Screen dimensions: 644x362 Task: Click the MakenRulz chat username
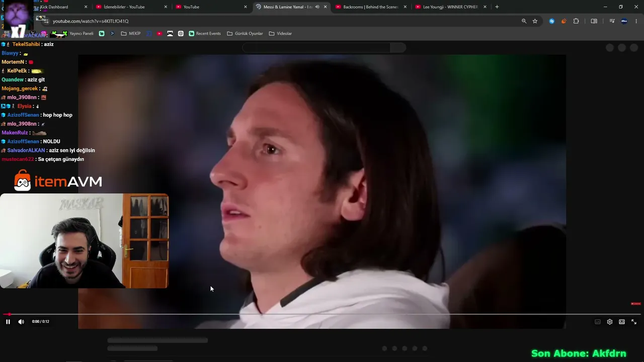point(15,133)
